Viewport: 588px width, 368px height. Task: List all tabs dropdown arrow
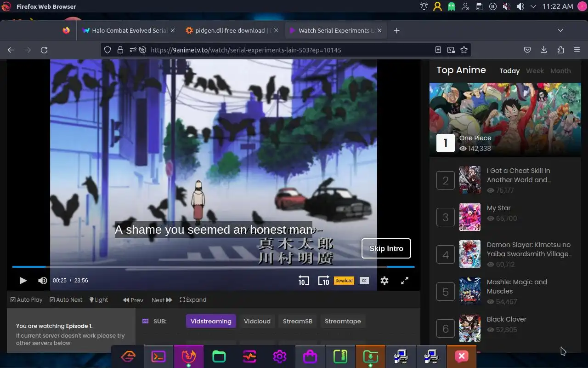(x=560, y=30)
